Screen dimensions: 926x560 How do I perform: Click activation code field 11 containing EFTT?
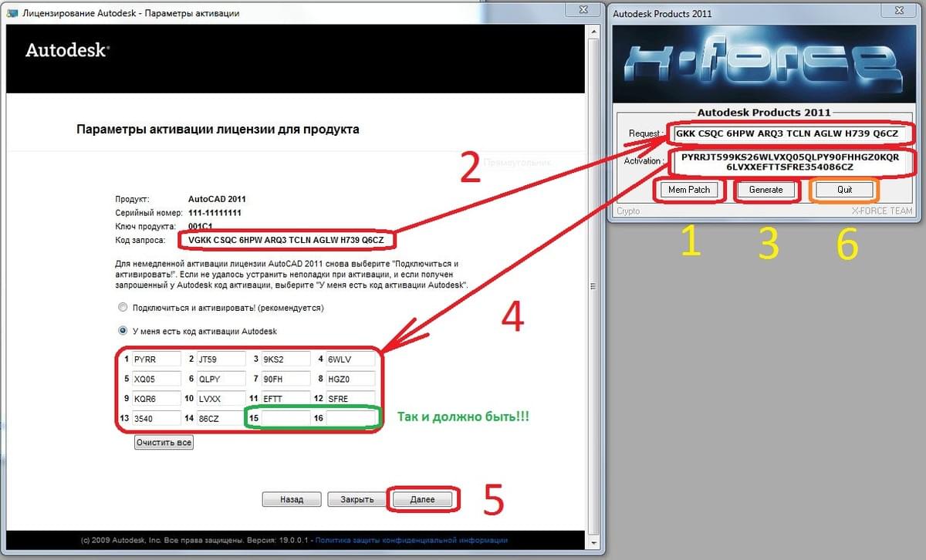click(x=285, y=399)
